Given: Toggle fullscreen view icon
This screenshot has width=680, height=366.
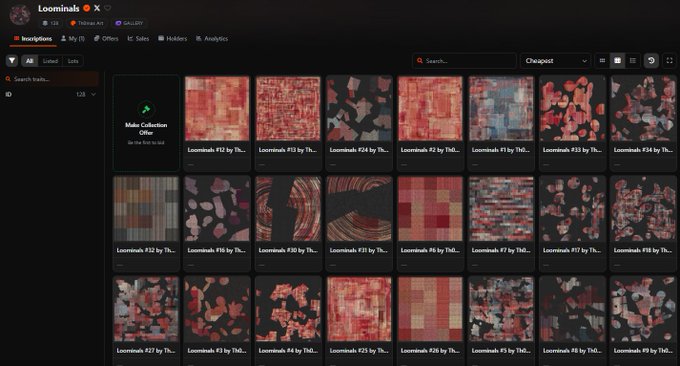Looking at the screenshot, I should [670, 61].
